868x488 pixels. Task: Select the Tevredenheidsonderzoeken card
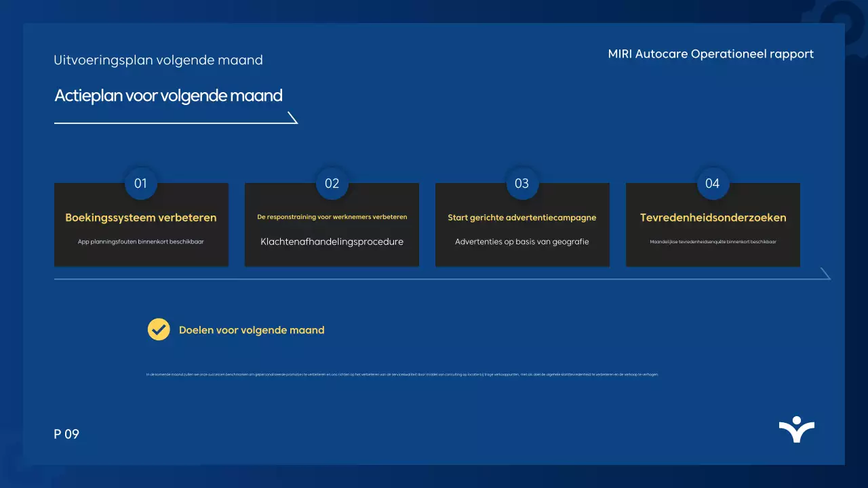click(x=713, y=225)
